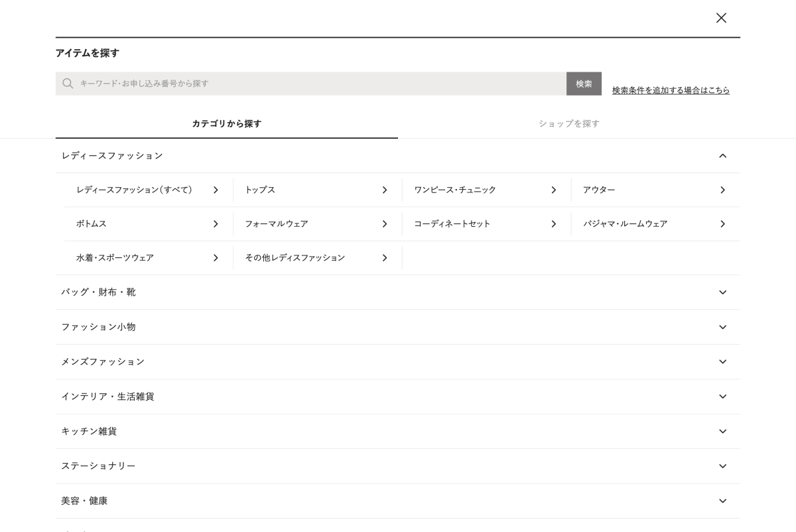This screenshot has width=796, height=532.
Task: Expand the ファッション小物 section
Action: pyautogui.click(x=722, y=327)
